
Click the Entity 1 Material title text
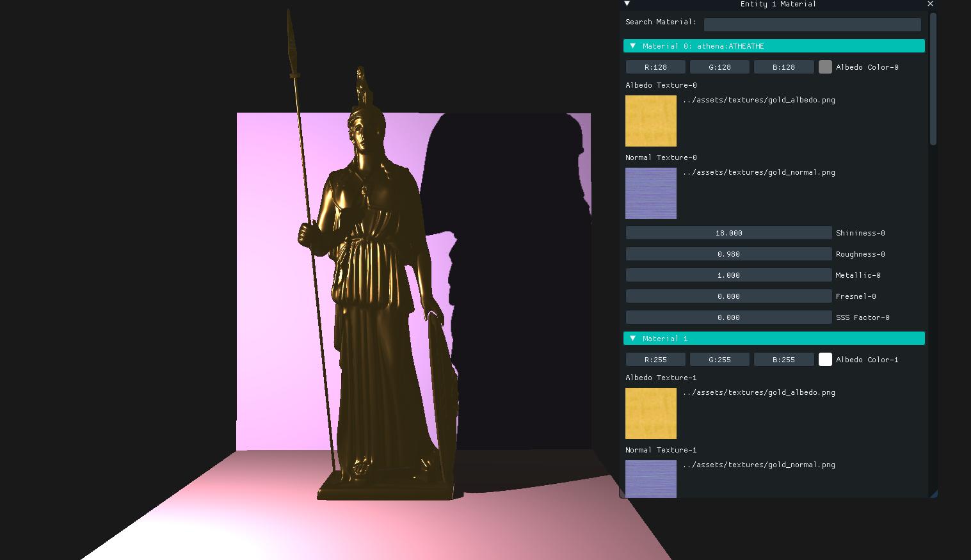(778, 4)
